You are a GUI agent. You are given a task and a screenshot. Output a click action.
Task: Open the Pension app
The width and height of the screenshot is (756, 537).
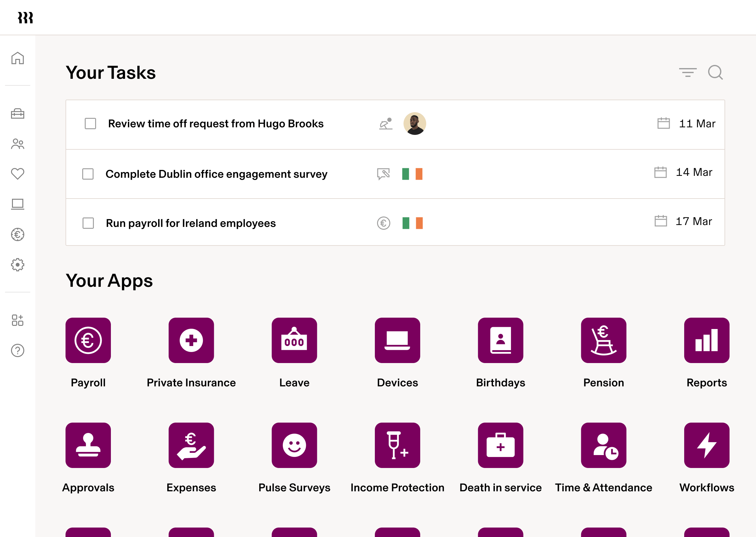[604, 341]
